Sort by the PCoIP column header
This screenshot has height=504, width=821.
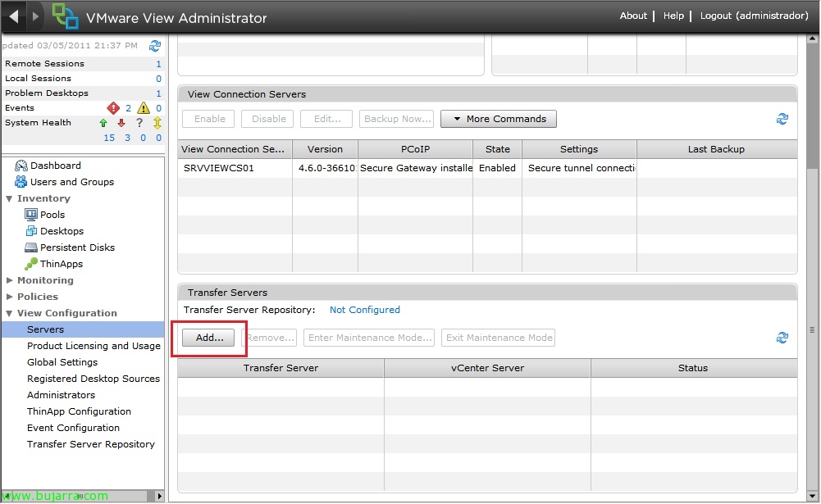(415, 150)
